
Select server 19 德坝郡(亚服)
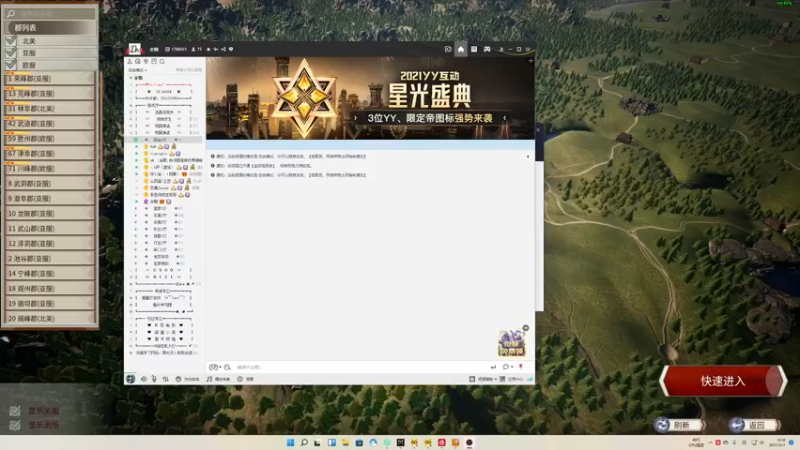[x=50, y=304]
